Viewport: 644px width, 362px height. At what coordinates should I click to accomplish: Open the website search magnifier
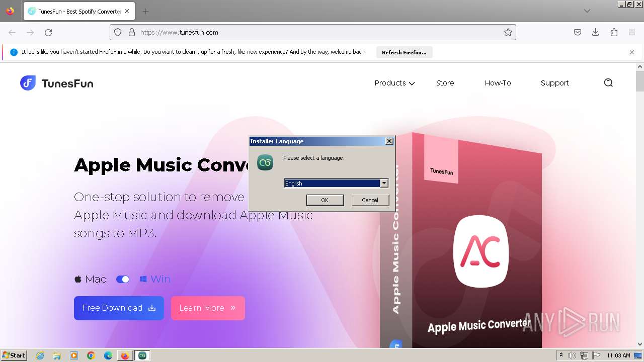pos(608,83)
